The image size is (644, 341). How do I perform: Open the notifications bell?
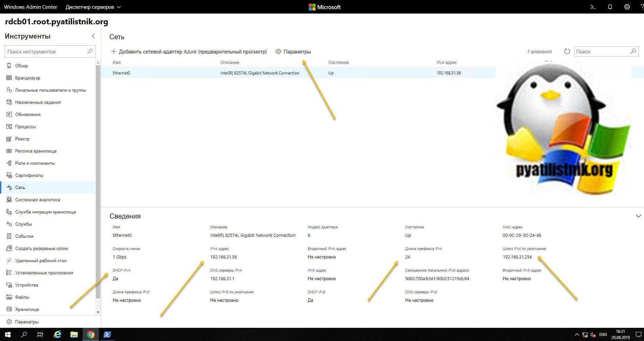click(x=610, y=7)
